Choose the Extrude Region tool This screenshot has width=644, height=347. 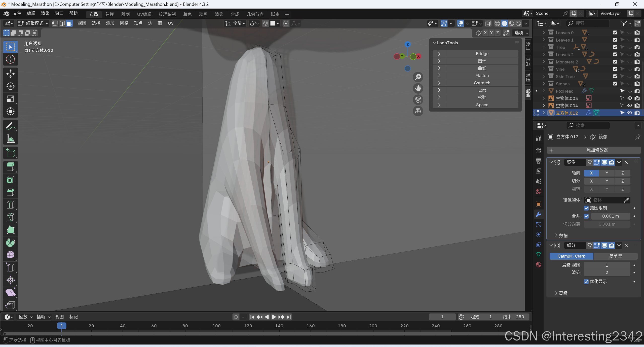10,167
